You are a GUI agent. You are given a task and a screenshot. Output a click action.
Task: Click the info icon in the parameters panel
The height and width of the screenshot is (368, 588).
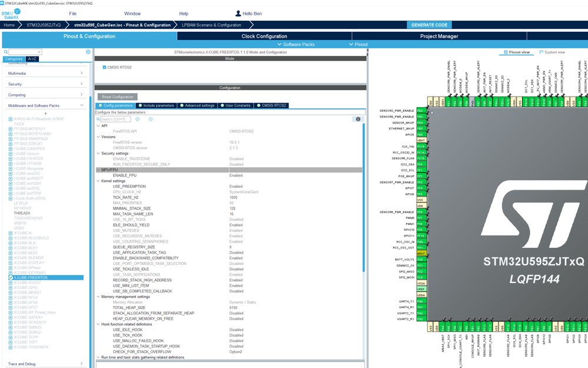pyautogui.click(x=358, y=119)
